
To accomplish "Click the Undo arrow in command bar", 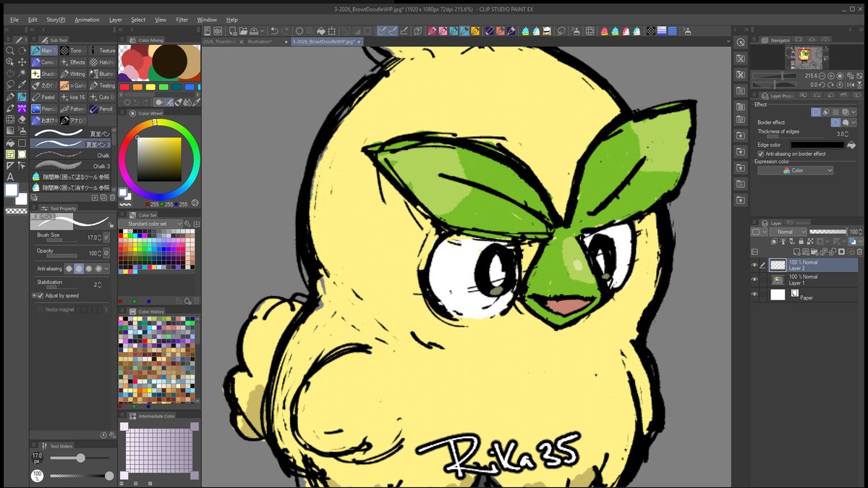I will pos(273,30).
